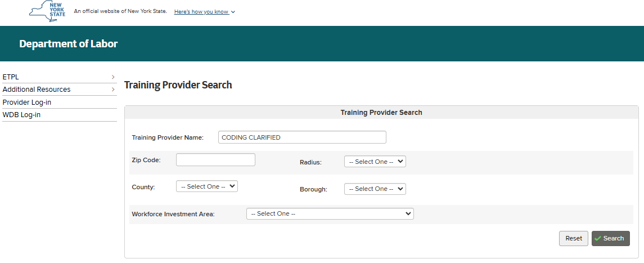Click the arrow beside Additional Resources
This screenshot has width=644, height=263.
[x=113, y=90]
